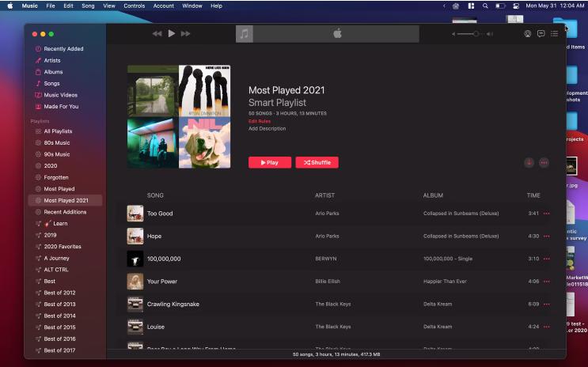
Task: Open the Up Next list icon
Action: point(554,34)
